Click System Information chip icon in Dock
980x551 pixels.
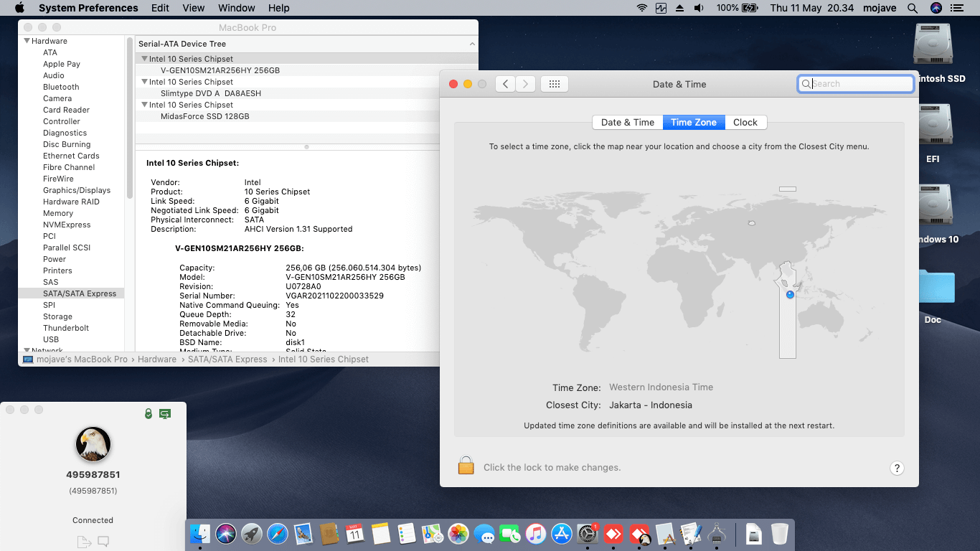(717, 534)
